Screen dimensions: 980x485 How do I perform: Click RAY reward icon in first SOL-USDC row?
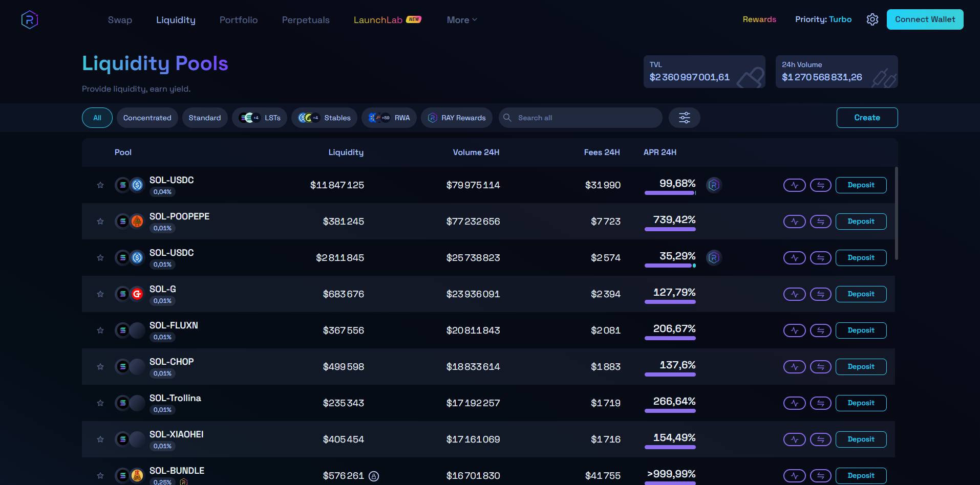pos(714,185)
